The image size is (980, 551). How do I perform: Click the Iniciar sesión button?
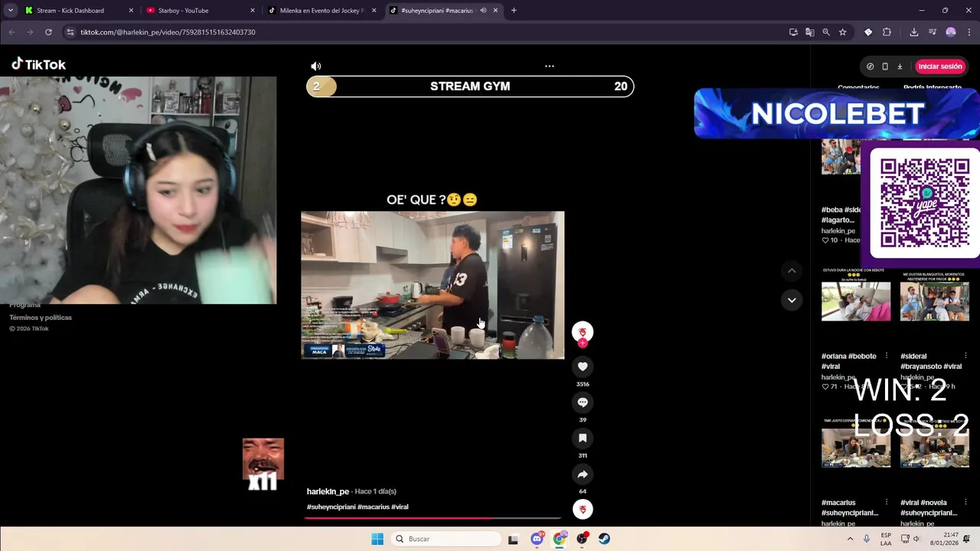coord(940,67)
